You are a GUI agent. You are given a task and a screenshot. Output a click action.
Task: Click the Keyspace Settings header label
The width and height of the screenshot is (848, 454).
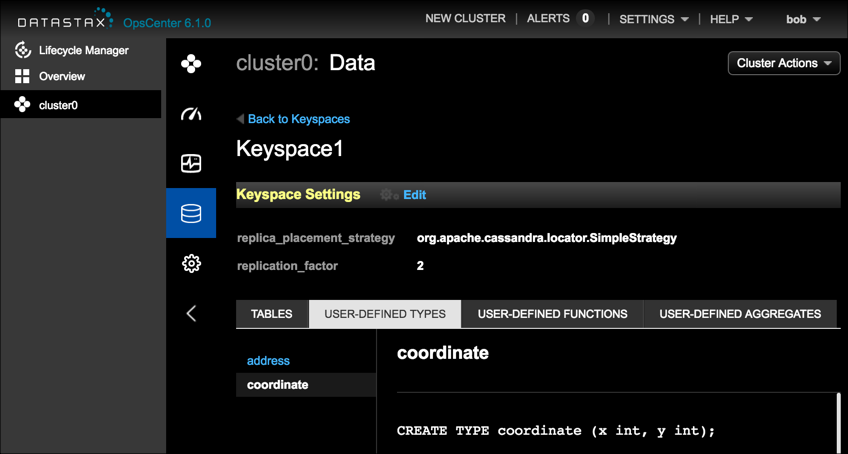pyautogui.click(x=299, y=194)
